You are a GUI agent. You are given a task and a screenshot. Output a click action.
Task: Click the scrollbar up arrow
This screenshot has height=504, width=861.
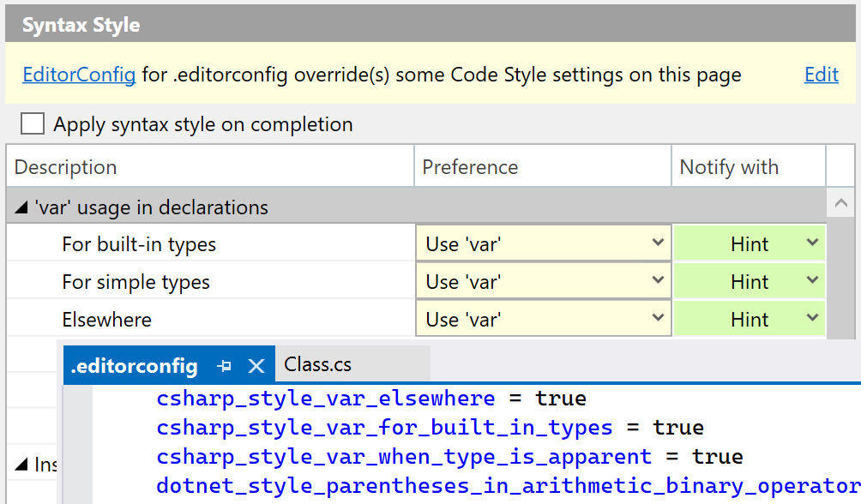coord(841,204)
